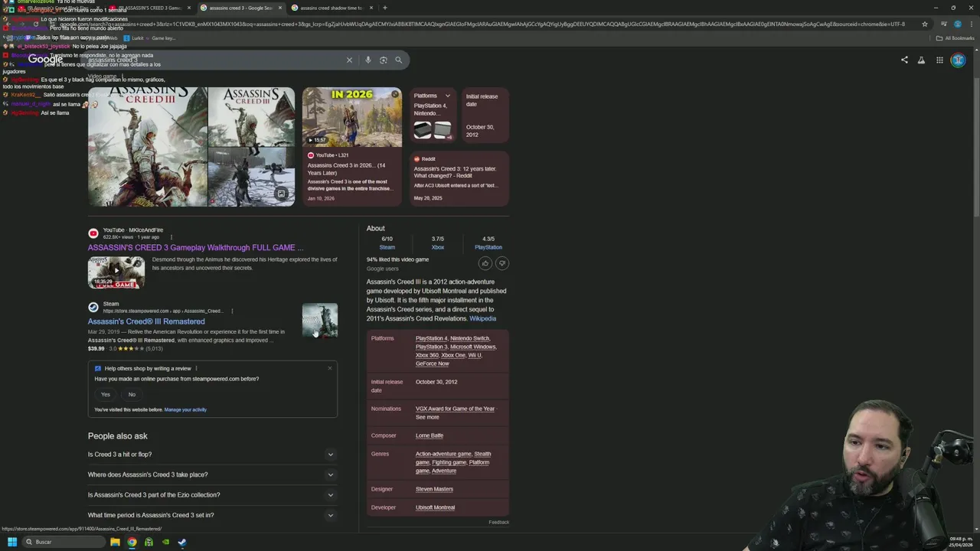Image resolution: width=980 pixels, height=551 pixels.
Task: Close the 'assasins creed shadow time' tab
Action: pos(371,8)
